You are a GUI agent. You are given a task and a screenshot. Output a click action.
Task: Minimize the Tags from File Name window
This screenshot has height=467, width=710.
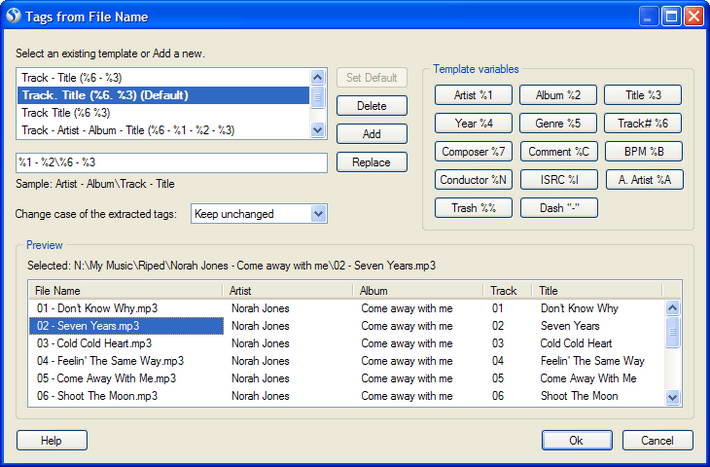(649, 16)
